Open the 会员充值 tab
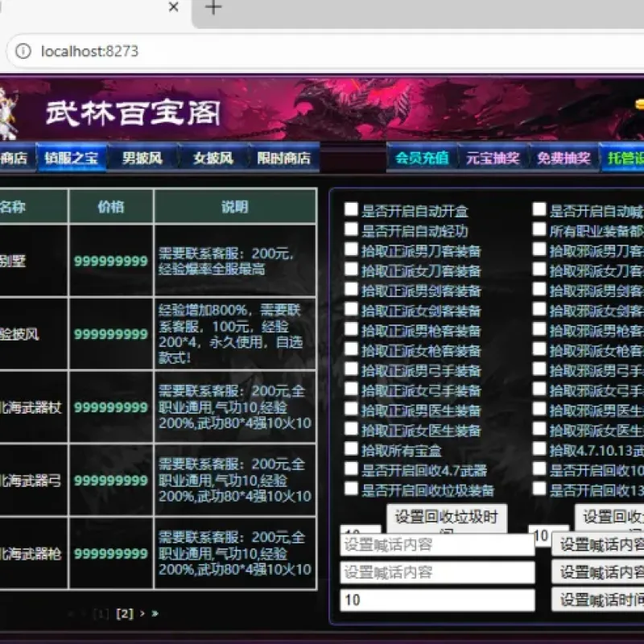This screenshot has height=644, width=644. click(x=422, y=158)
